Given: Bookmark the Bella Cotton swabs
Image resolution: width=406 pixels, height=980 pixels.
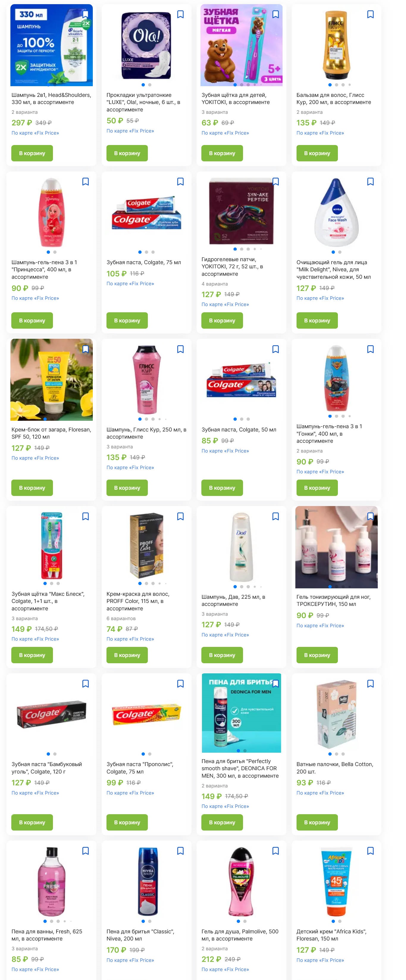Looking at the screenshot, I should point(370,684).
